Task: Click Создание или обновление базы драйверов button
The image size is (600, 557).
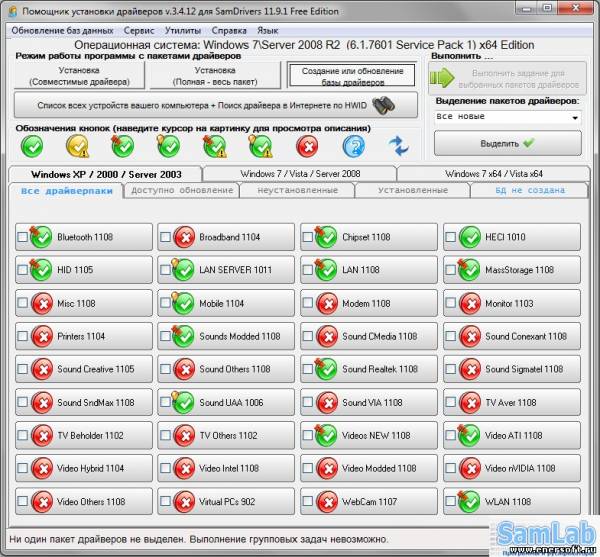Action: click(352, 76)
